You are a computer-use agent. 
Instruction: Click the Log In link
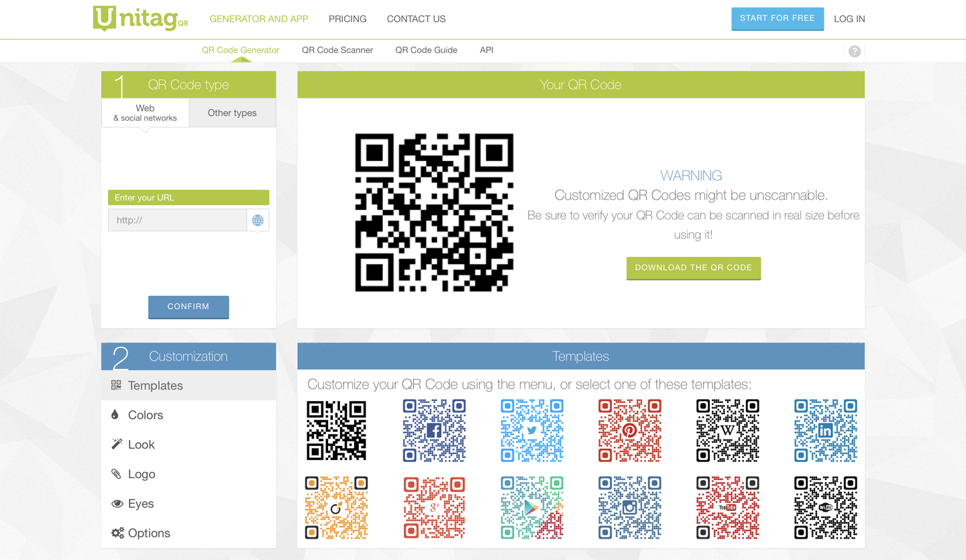pos(849,19)
